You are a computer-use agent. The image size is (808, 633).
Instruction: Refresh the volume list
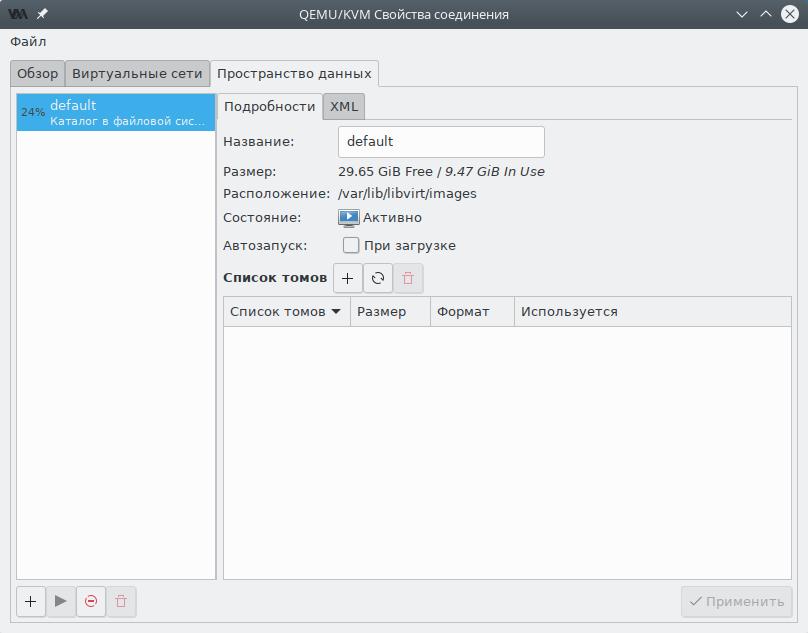[378, 279]
